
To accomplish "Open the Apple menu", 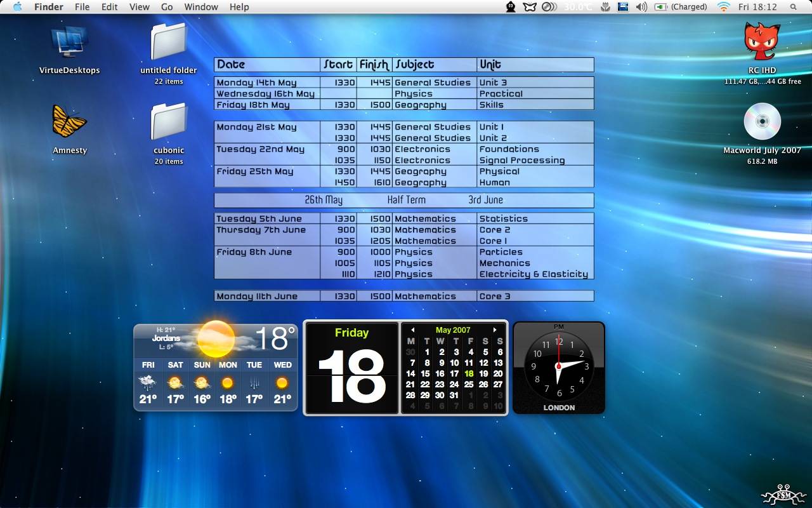I will [17, 7].
